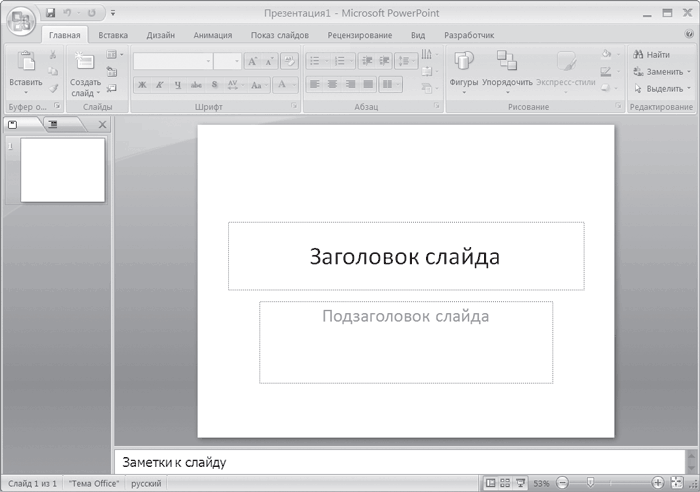Open the Рецензирование tab
This screenshot has height=492, width=700.
(360, 35)
